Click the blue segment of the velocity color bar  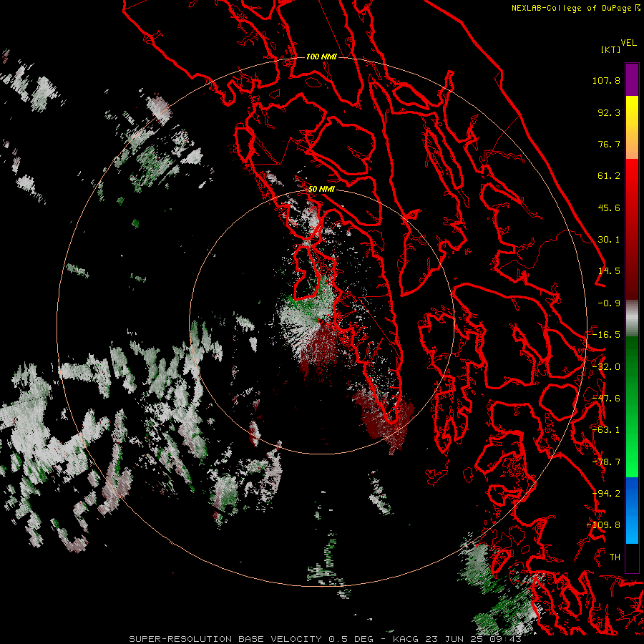[x=632, y=510]
